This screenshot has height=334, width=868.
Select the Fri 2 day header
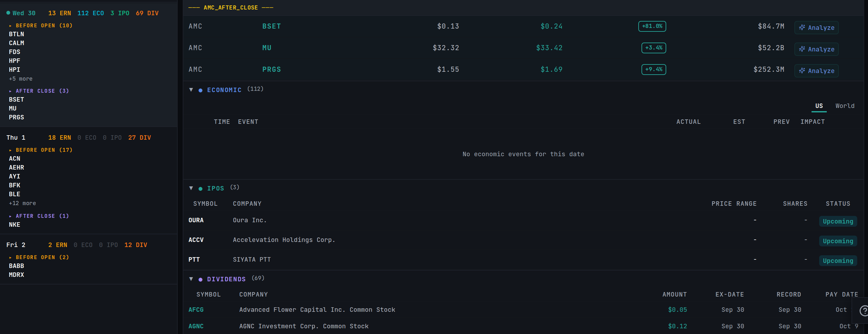[x=16, y=245]
